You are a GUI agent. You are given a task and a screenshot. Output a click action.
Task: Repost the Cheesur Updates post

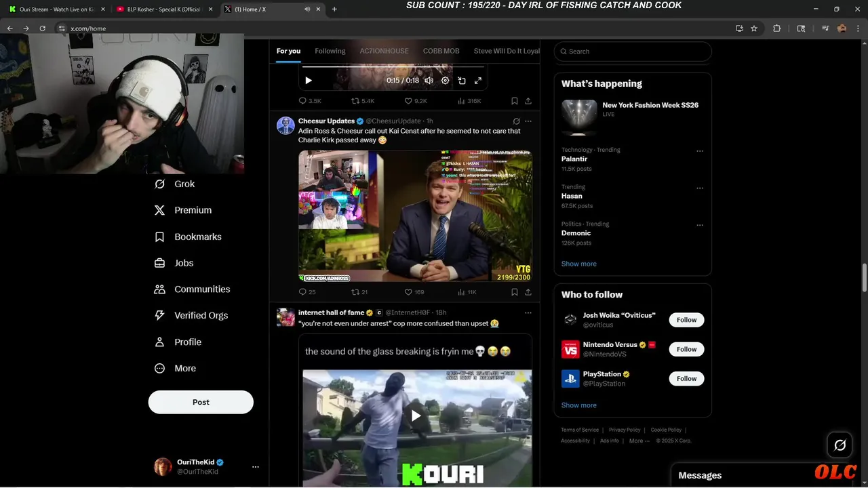[359, 292]
